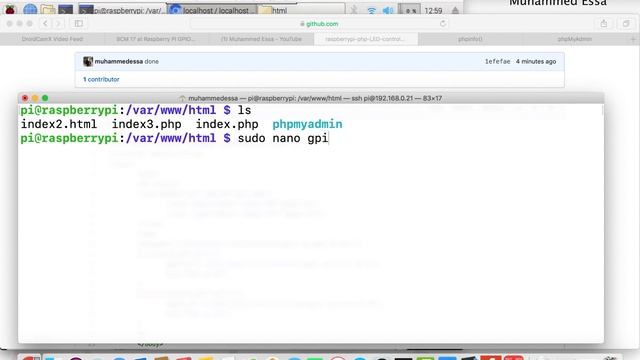
Task: Switch to DroidCamX Video Feed tab
Action: pos(52,39)
